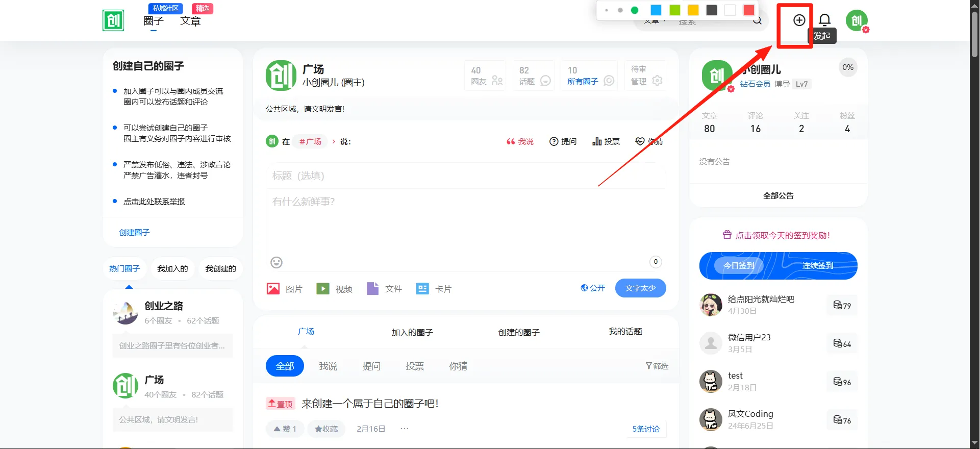Select the 你猜 post type
The image size is (980, 449).
pyautogui.click(x=649, y=142)
